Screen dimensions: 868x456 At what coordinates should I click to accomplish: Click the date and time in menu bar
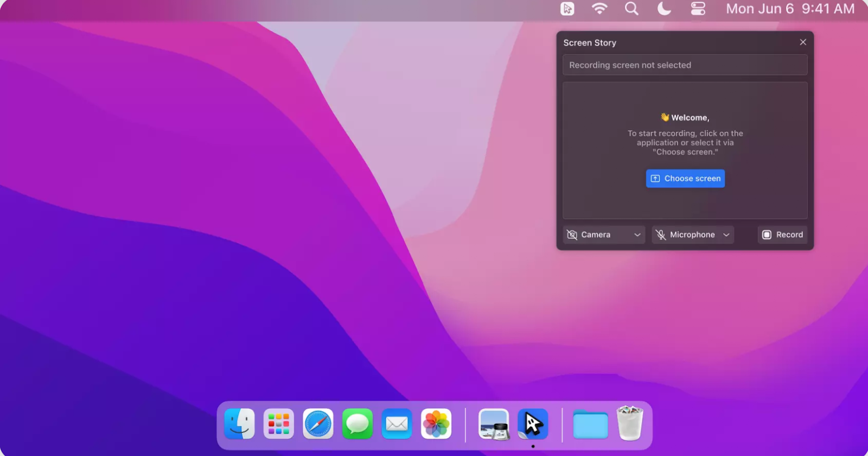790,9
